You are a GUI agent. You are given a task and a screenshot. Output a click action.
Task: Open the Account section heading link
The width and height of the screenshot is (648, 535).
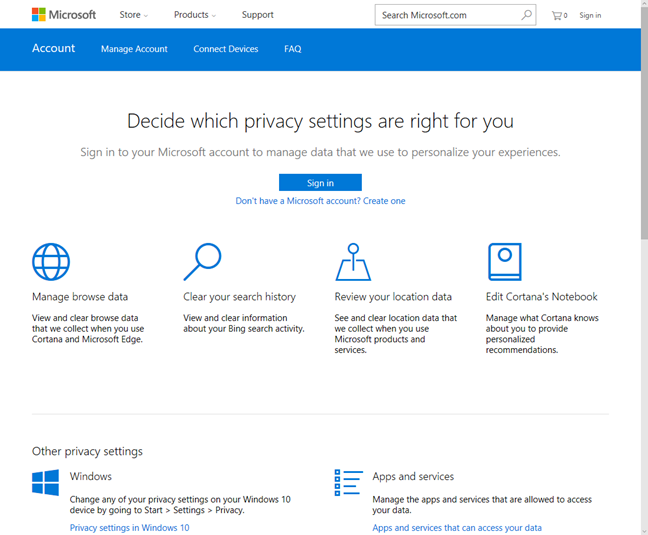tap(54, 48)
